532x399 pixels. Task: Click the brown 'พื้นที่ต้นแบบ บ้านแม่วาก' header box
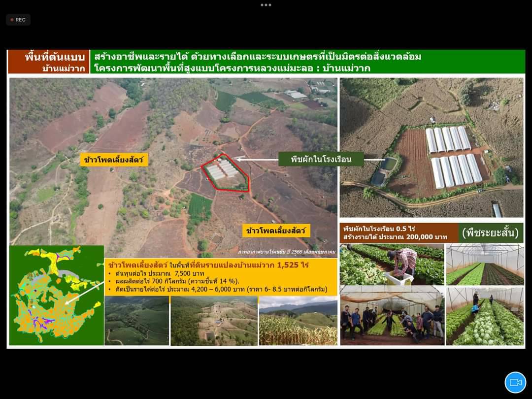(x=48, y=62)
